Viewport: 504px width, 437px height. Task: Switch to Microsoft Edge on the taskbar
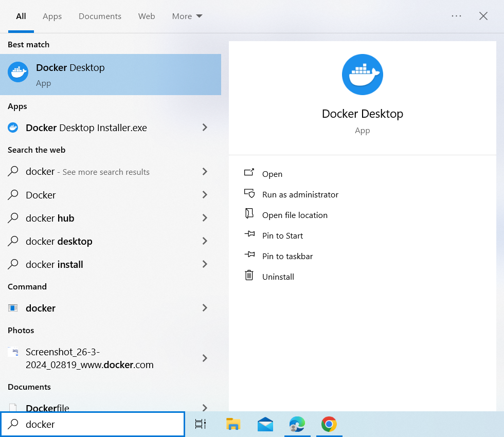tap(297, 424)
